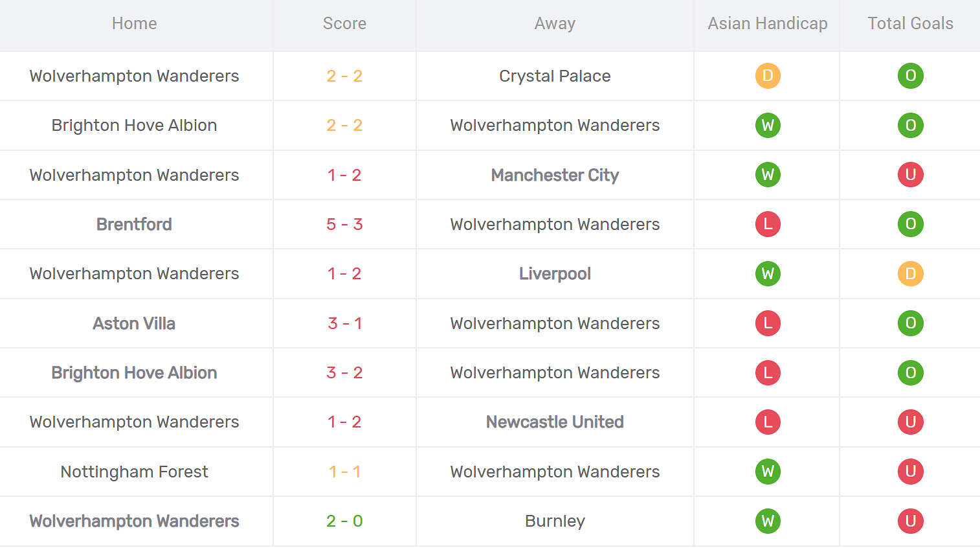The width and height of the screenshot is (980, 548).
Task: Select the Asian Handicap column header
Action: point(768,23)
